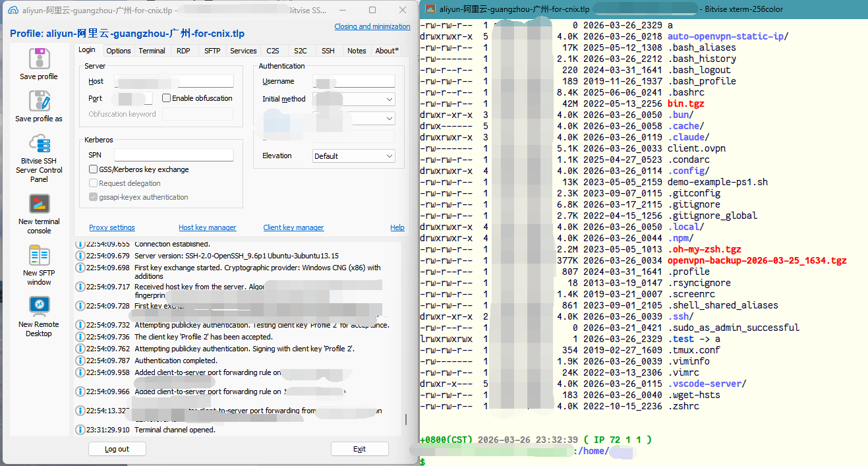Image resolution: width=868 pixels, height=466 pixels.
Task: Click the Obfuscation keyword field
Action: tap(198, 114)
